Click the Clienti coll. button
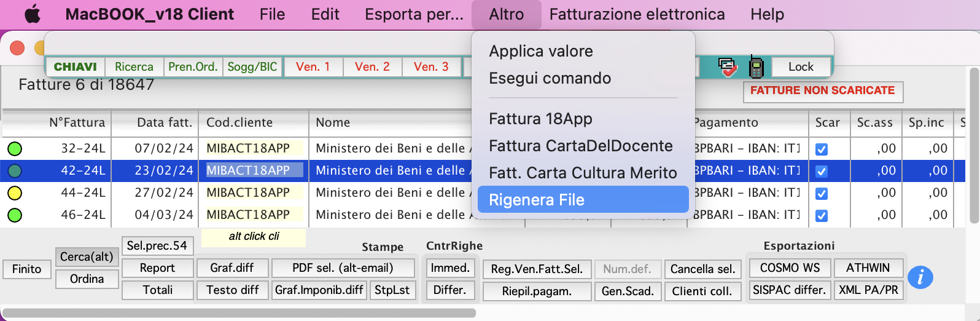980x321 pixels. [x=702, y=291]
